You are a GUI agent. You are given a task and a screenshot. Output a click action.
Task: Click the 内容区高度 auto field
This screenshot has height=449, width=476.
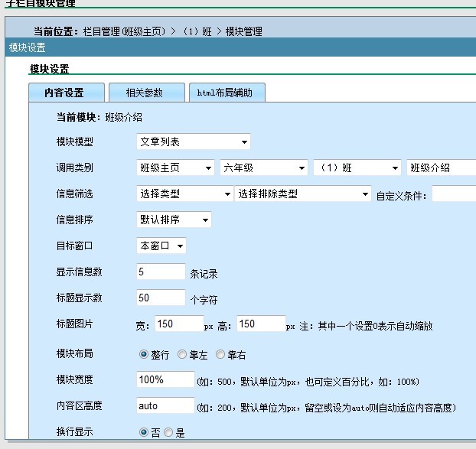(x=165, y=405)
